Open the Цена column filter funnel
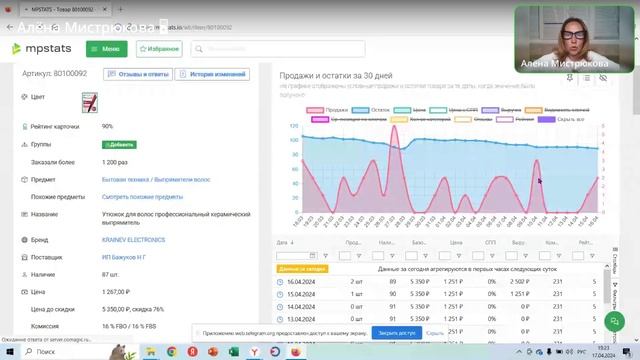The image size is (640, 360). click(x=459, y=256)
